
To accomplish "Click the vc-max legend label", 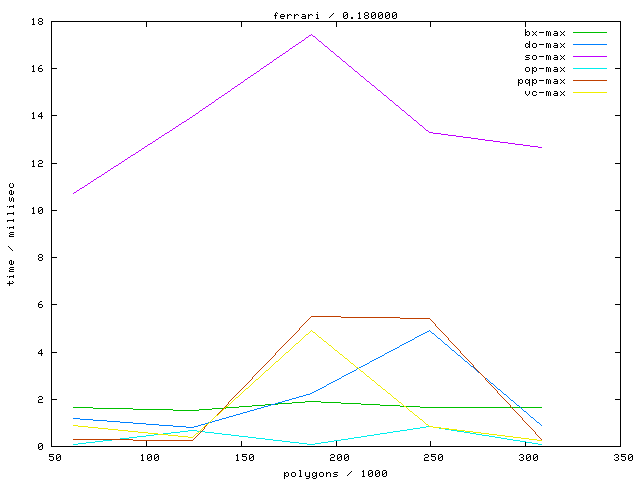I will [545, 93].
